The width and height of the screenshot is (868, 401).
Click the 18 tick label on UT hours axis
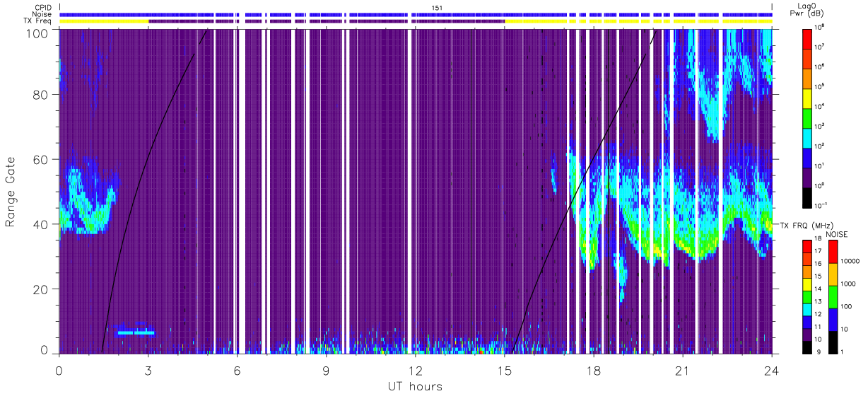[x=594, y=371]
